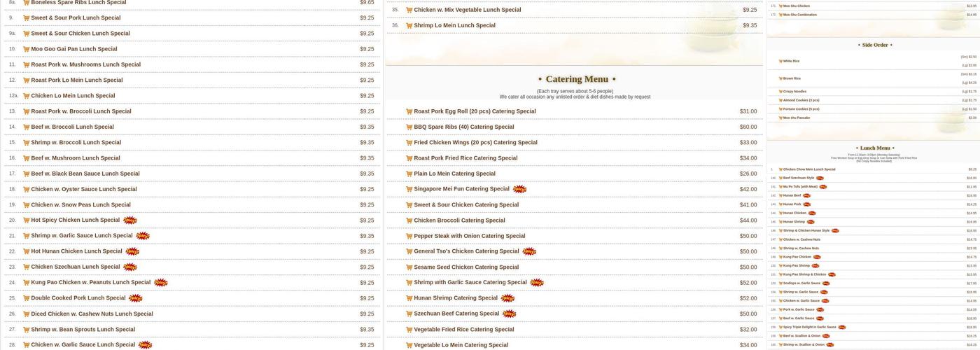Viewport: 980px width, 350px height.
Task: Select Shrimp with Garlic Sauce Catering Special
Action: tap(470, 283)
